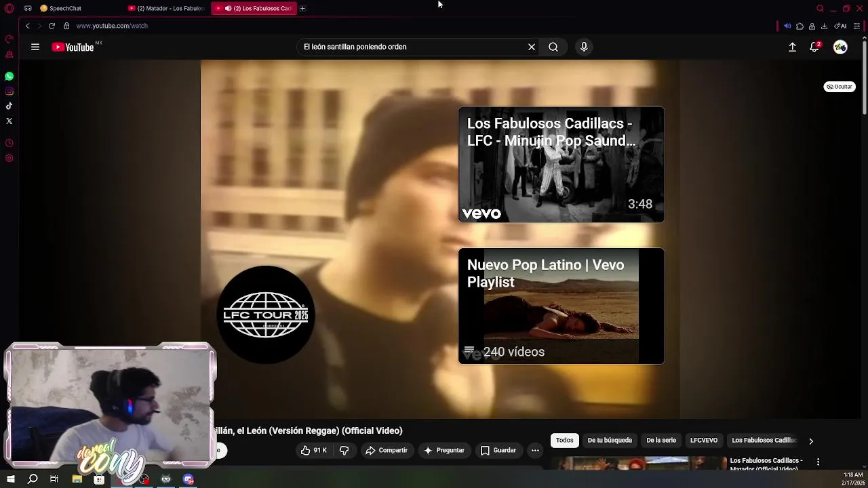Viewport: 868px width, 488px height.
Task: Click the Preguntar ask button
Action: click(x=444, y=450)
